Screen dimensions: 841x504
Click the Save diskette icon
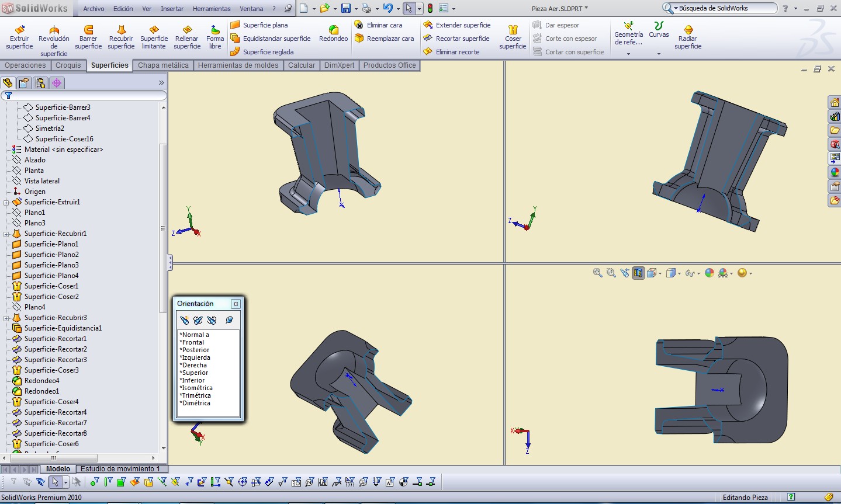[346, 8]
